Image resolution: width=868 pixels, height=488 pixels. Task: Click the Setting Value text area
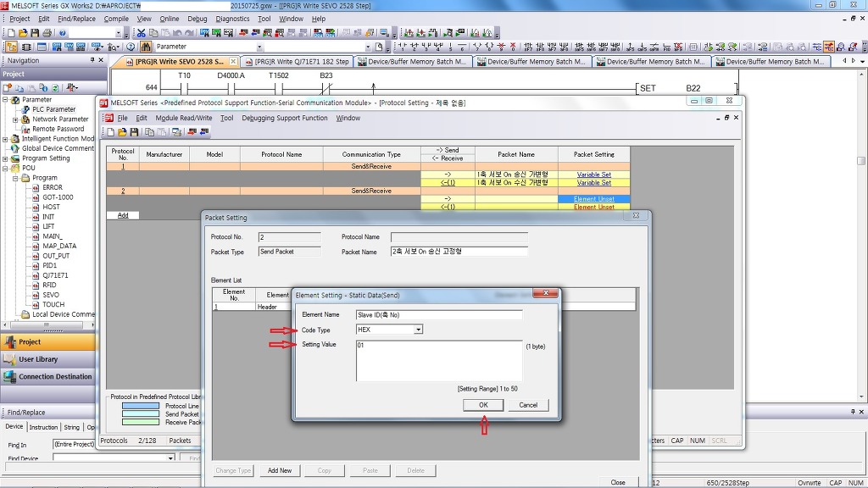click(438, 361)
